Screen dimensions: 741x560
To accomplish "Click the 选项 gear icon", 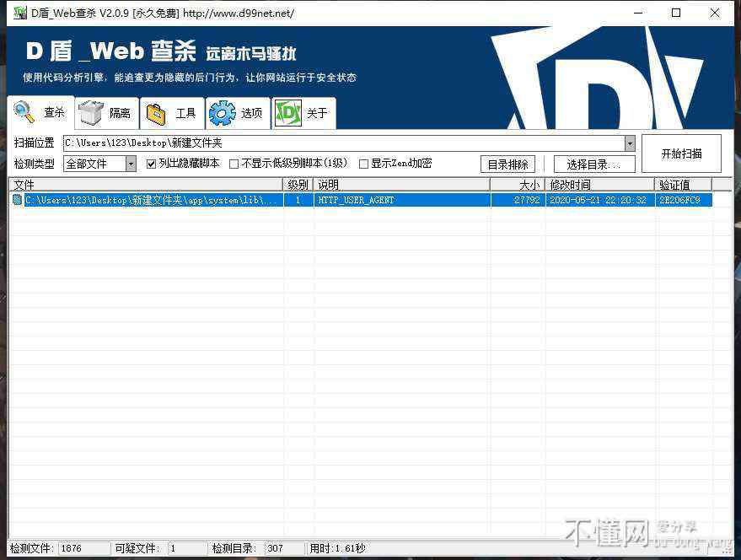I will coord(223,113).
